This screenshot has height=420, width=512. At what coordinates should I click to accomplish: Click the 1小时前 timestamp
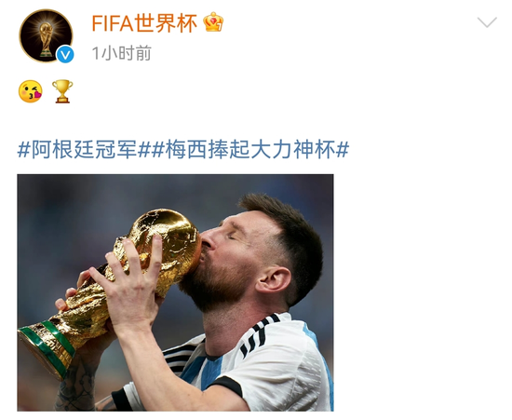(x=121, y=53)
